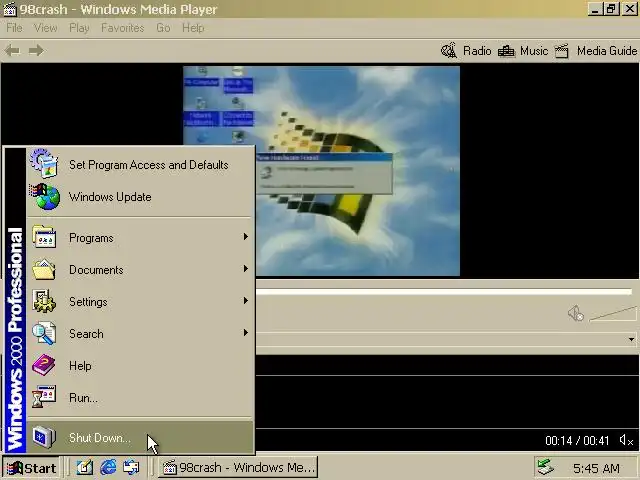Click the Windows Update globe icon
Image resolution: width=640 pixels, height=480 pixels.
pos(45,196)
